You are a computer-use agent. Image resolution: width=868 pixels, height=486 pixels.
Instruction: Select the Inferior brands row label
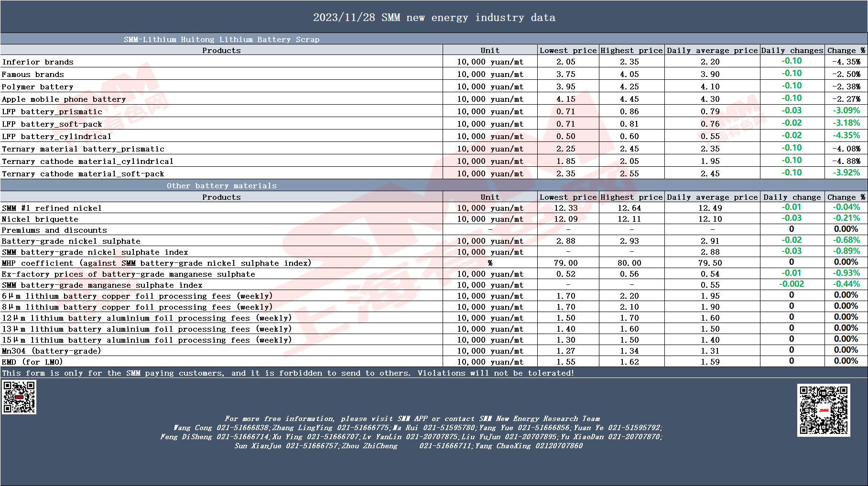tap(38, 62)
